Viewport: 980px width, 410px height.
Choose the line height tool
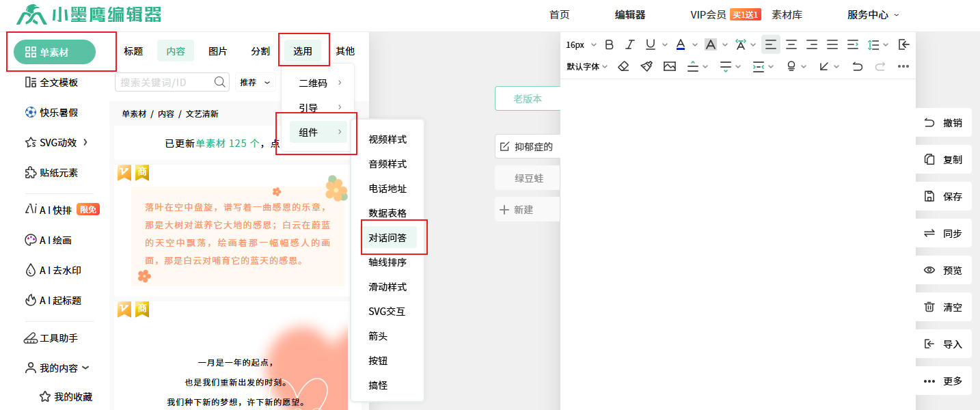(873, 44)
